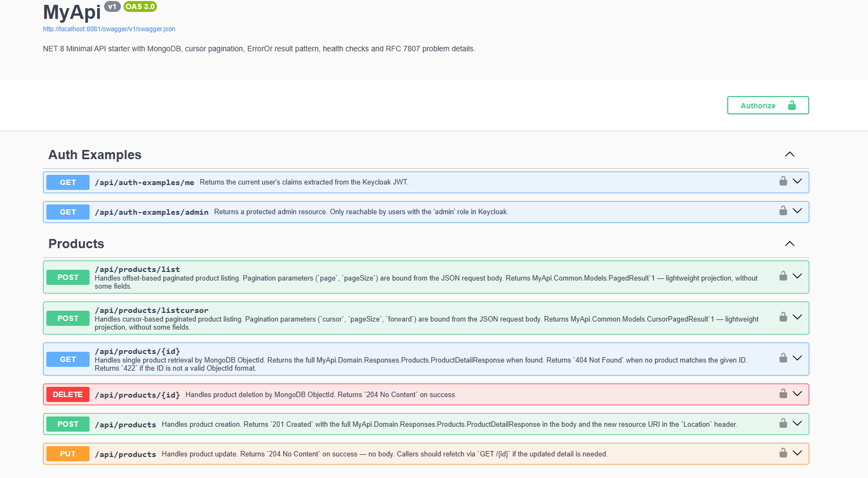This screenshot has width=868, height=478.
Task: Open the swagger.json URL link
Action: (109, 29)
